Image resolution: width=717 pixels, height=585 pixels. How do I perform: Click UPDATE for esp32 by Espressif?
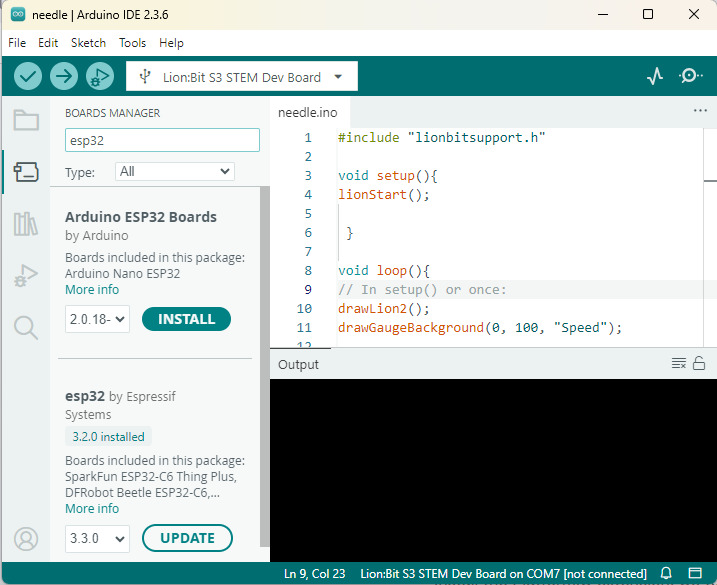pyautogui.click(x=187, y=538)
